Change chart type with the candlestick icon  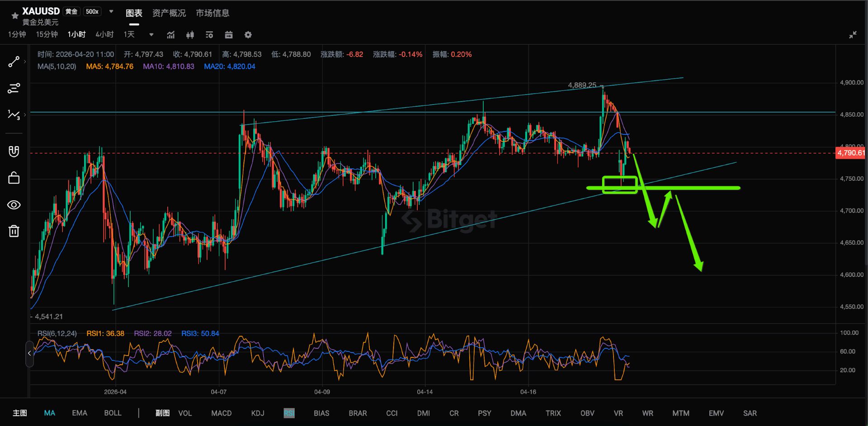[x=190, y=35]
